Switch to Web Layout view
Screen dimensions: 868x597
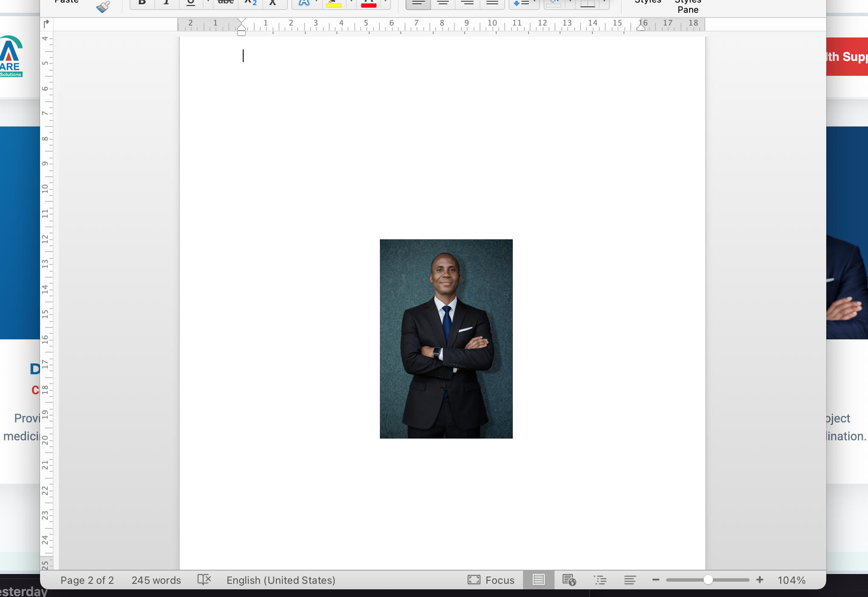pos(569,580)
